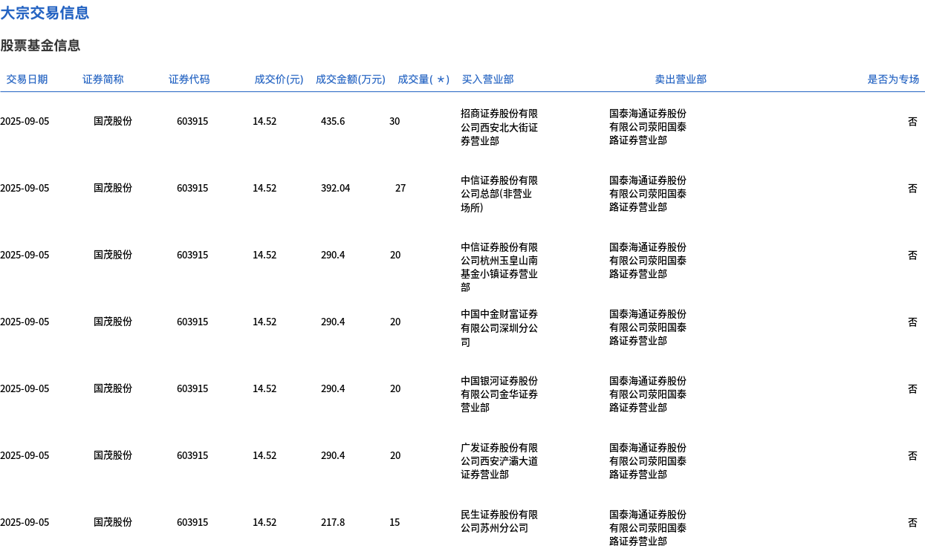Click the date 2025-09-05 in the 招商证券 row
The image size is (925, 560).
(25, 121)
